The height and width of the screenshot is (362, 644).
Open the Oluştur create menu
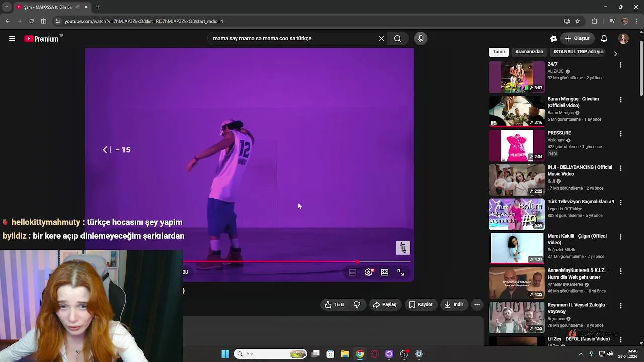(577, 38)
